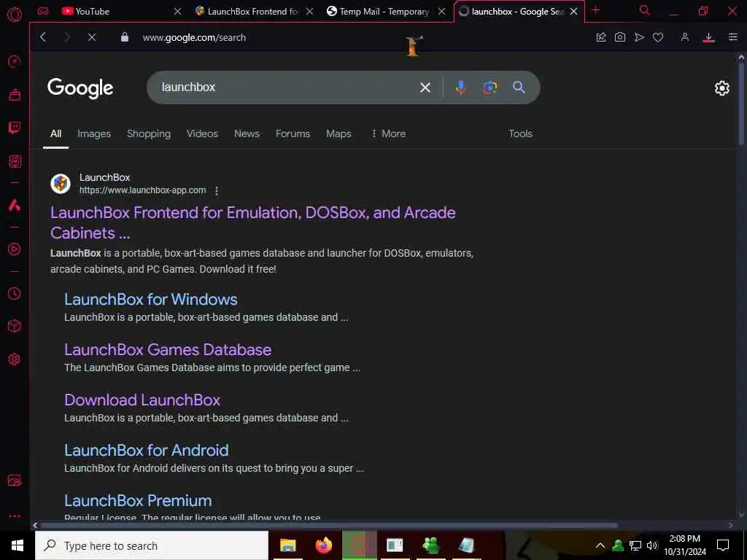Click the Google logo
The image size is (747, 560).
(80, 88)
